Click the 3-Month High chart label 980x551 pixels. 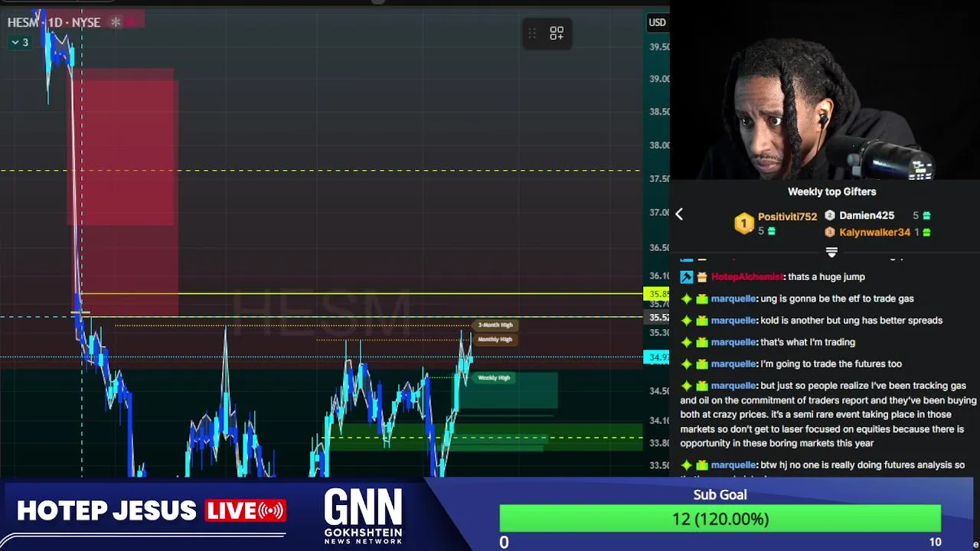tap(495, 325)
